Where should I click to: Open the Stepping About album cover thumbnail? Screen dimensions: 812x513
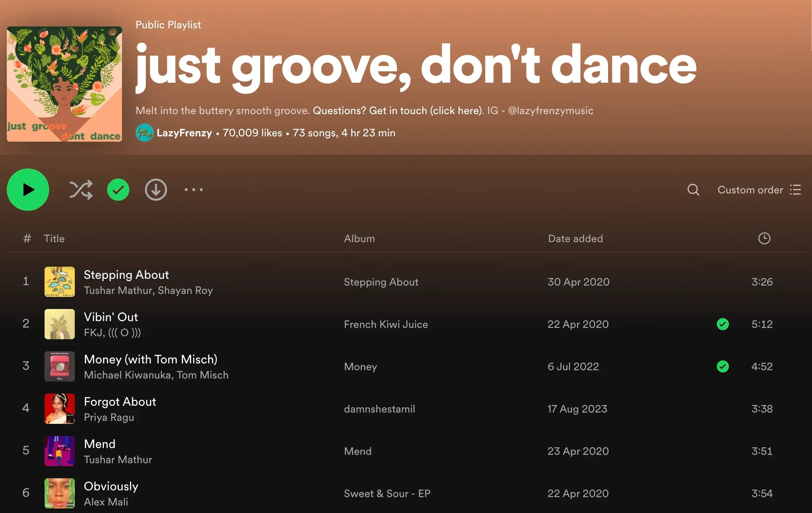(x=60, y=282)
